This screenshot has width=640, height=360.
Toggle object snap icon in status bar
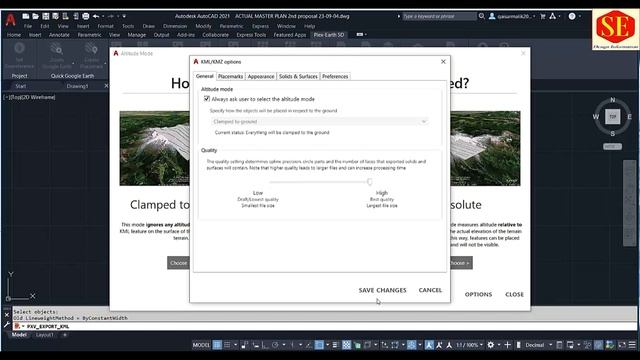pos(319,345)
